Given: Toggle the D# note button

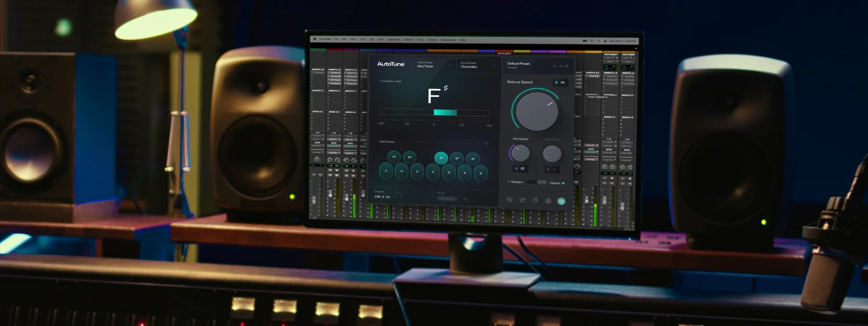Looking at the screenshot, I should 410,157.
